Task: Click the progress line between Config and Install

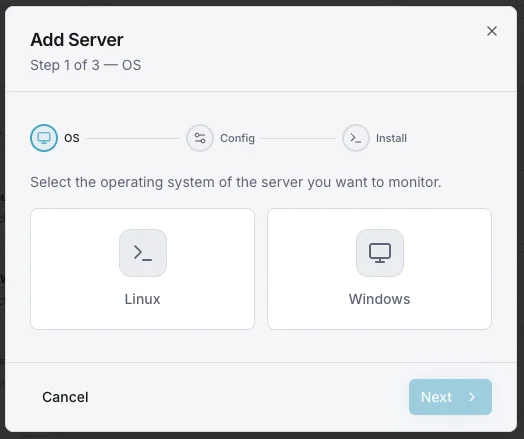Action: [x=298, y=138]
